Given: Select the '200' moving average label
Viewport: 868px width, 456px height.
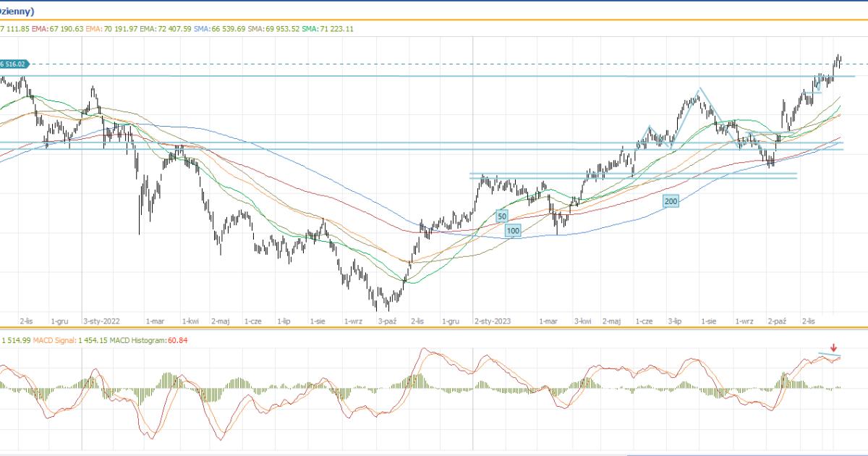Looking at the screenshot, I should 671,201.
